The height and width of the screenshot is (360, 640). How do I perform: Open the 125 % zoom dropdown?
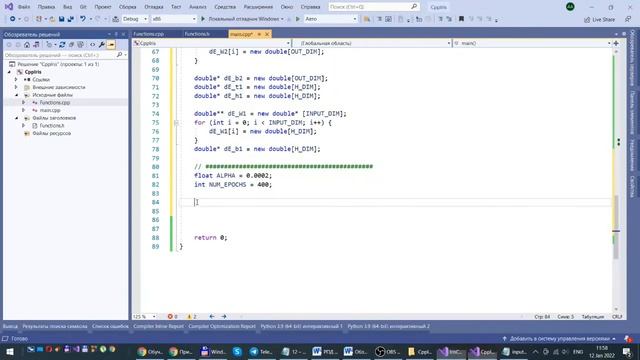pos(144,316)
